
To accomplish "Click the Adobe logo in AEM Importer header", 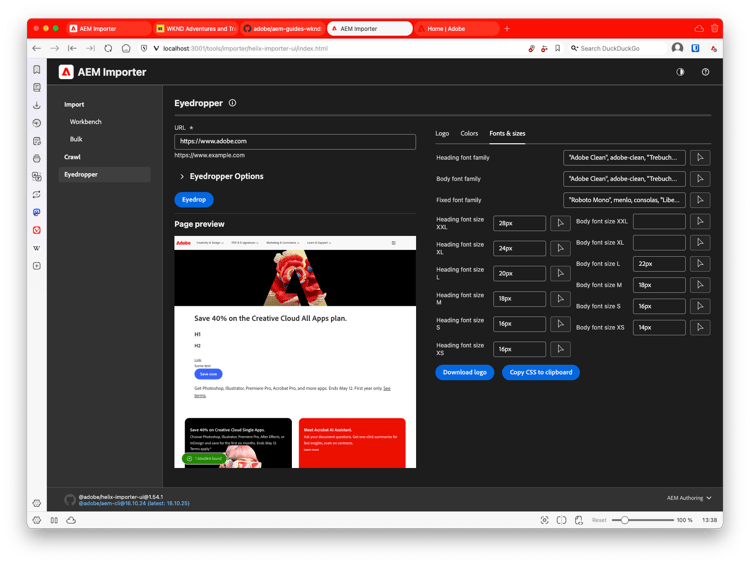I will (66, 72).
